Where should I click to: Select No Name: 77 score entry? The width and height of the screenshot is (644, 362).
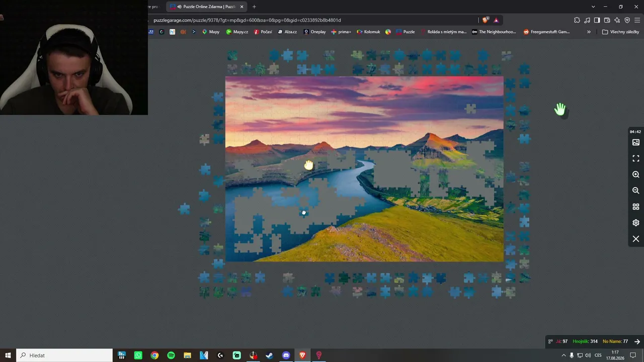click(615, 341)
